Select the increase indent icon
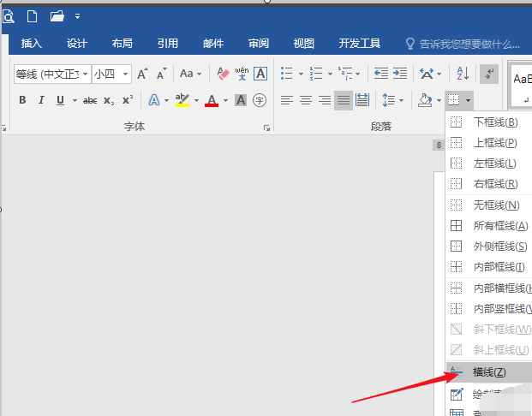The height and width of the screenshot is (416, 532). [x=400, y=74]
